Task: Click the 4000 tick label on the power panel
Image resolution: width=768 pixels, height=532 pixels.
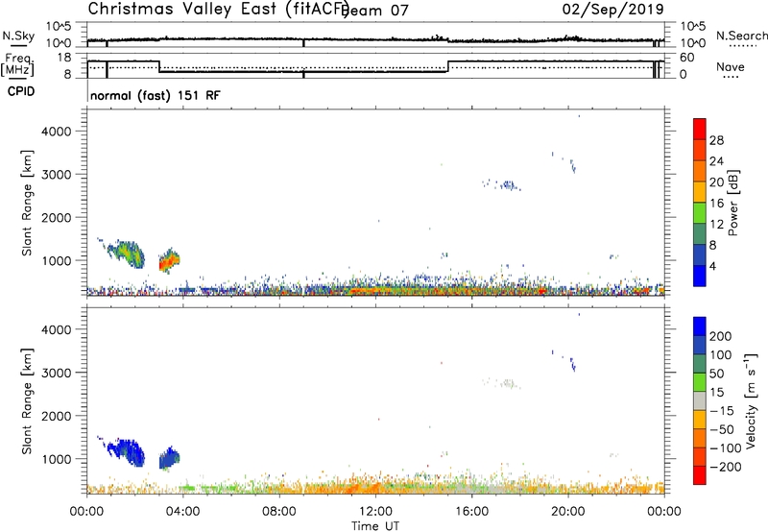Action: click(56, 132)
